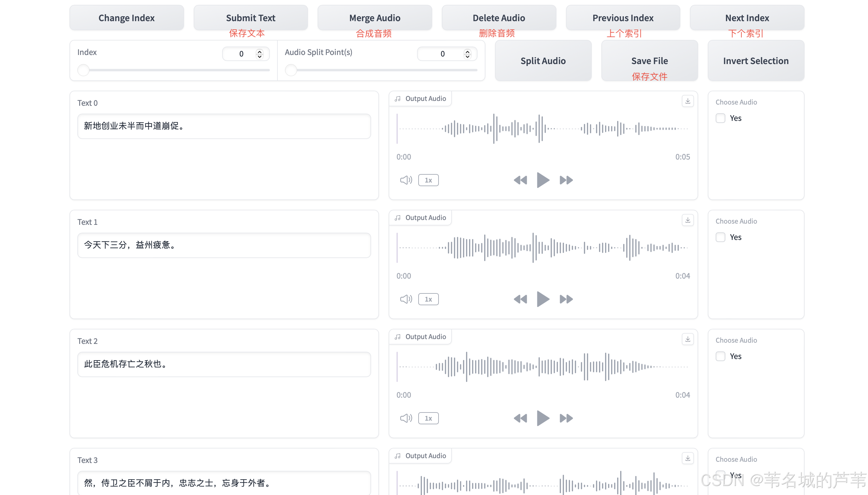Mute volume on the Text 1 audio player
The height and width of the screenshot is (495, 868).
point(406,299)
